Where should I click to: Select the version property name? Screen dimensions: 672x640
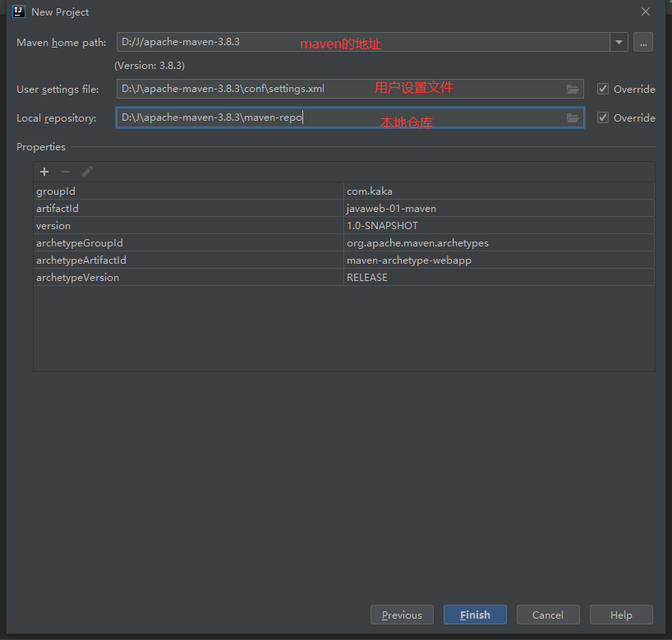(x=53, y=226)
